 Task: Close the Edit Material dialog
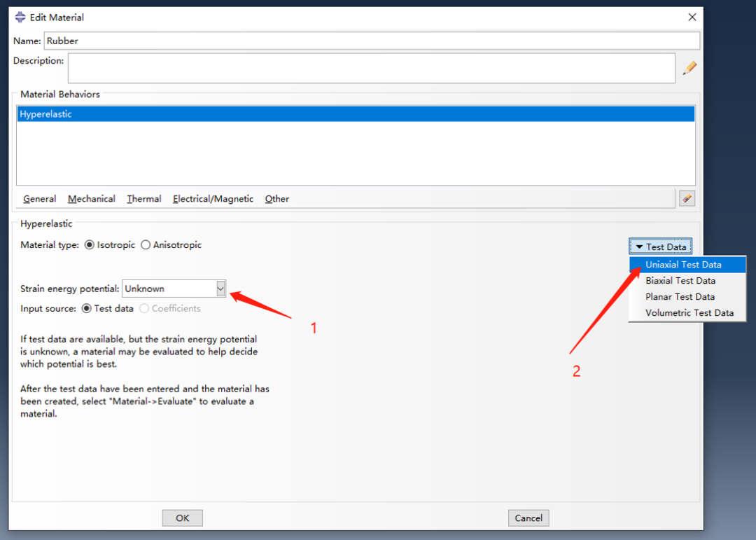692,18
